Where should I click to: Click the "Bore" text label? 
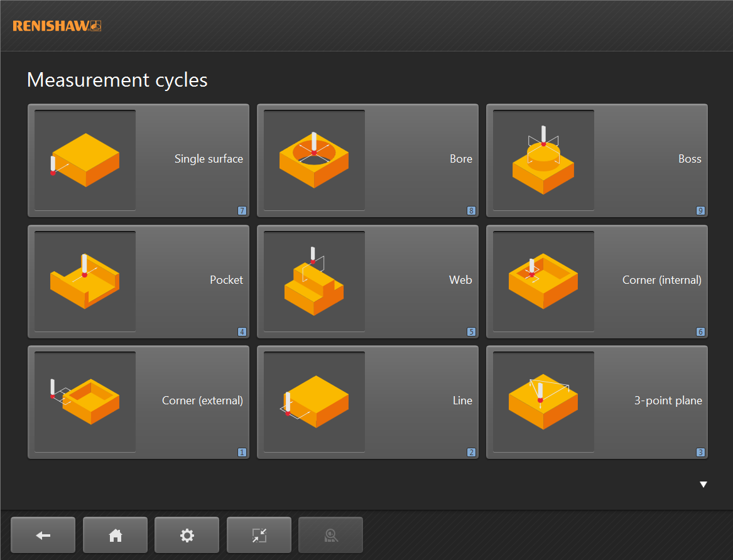(x=460, y=159)
